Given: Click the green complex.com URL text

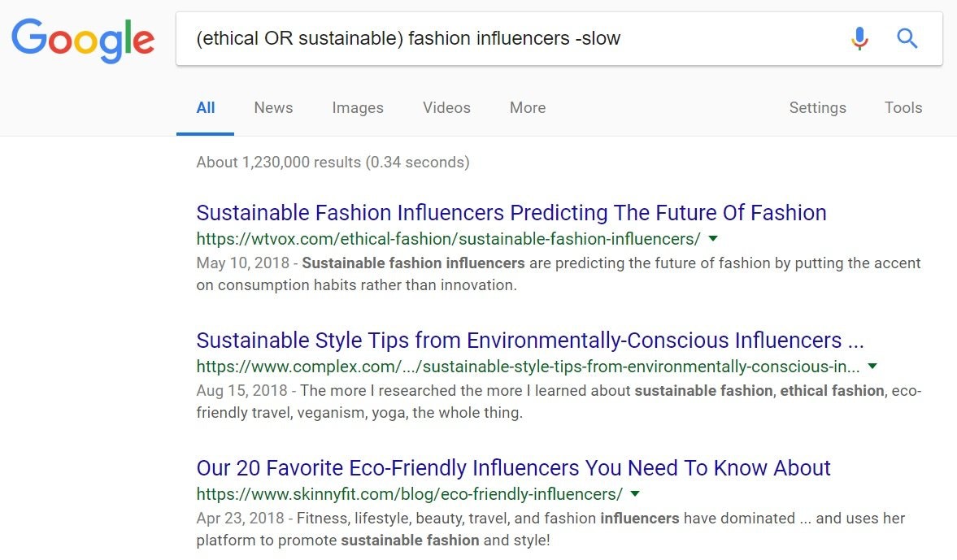Looking at the screenshot, I should coord(528,367).
